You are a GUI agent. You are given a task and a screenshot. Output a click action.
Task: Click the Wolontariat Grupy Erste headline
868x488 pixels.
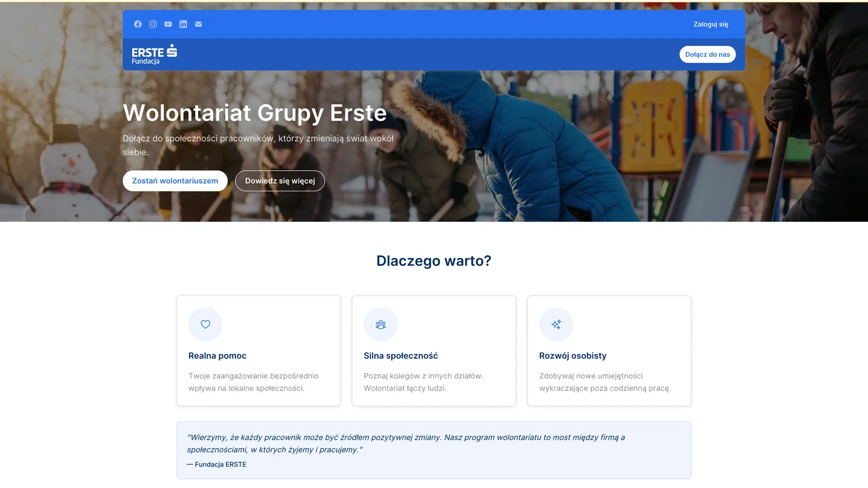tap(255, 113)
